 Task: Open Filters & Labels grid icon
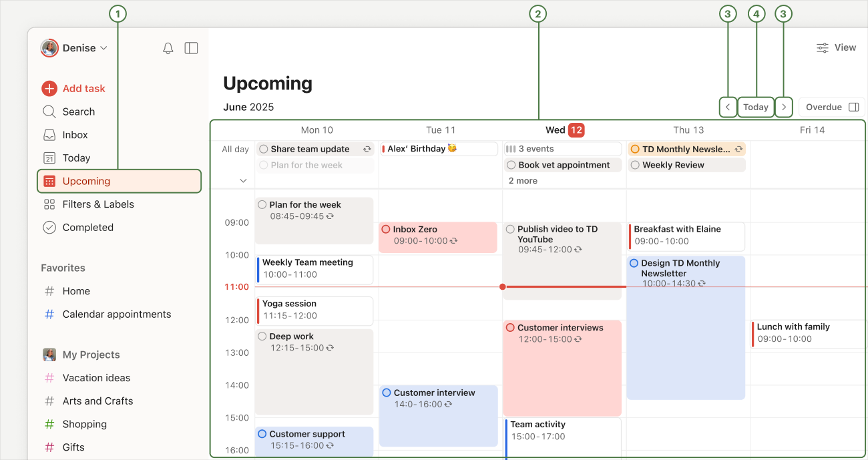point(49,204)
